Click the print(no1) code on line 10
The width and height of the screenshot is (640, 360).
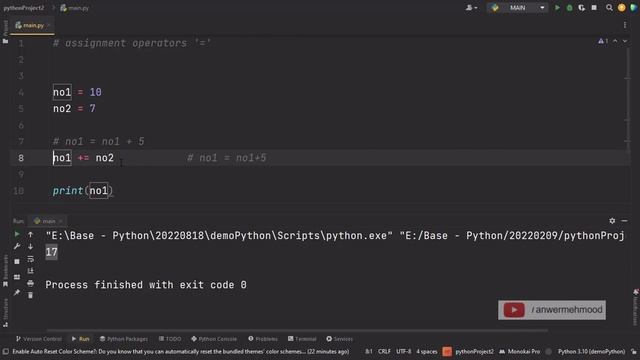coord(83,191)
